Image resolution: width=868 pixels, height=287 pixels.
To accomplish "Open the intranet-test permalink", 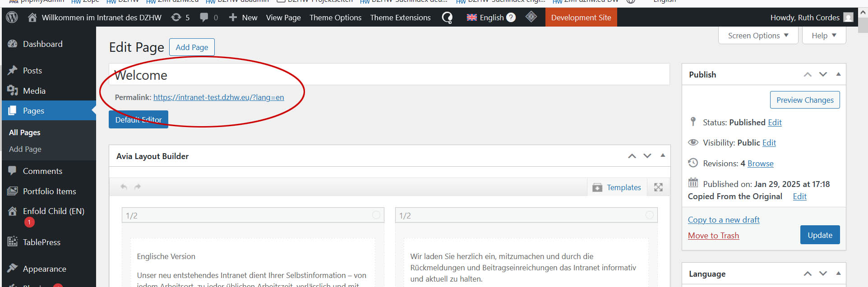I will tap(218, 97).
